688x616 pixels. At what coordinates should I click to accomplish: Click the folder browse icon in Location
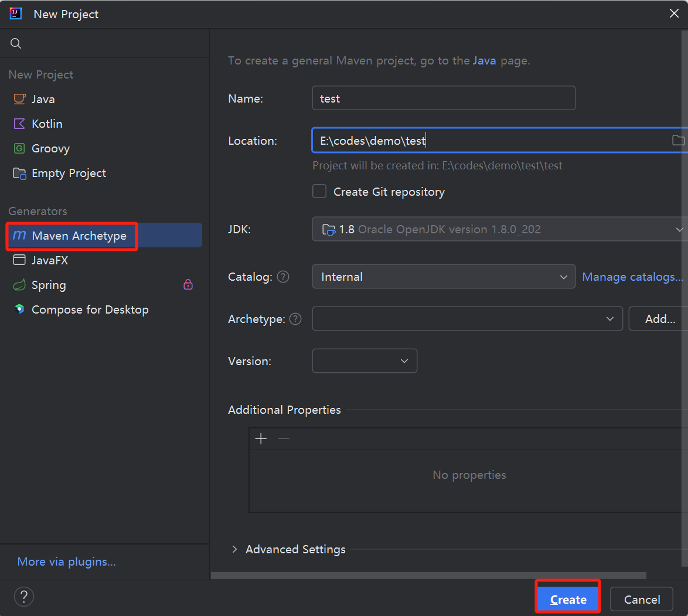[x=678, y=140]
